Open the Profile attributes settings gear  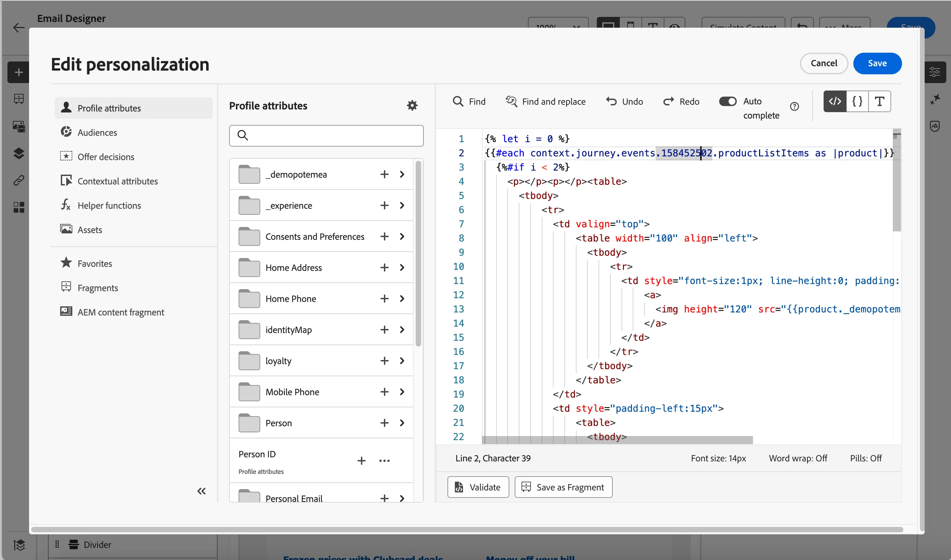(x=412, y=105)
